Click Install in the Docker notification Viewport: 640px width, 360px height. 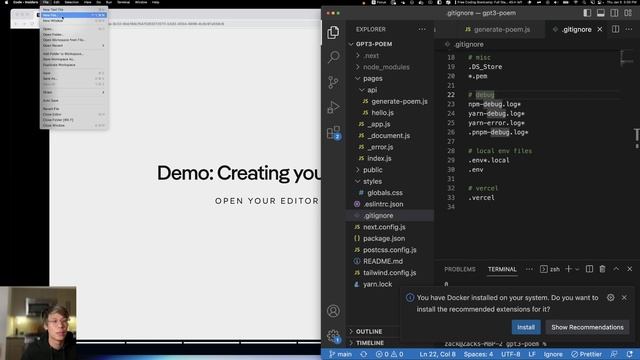pos(526,327)
